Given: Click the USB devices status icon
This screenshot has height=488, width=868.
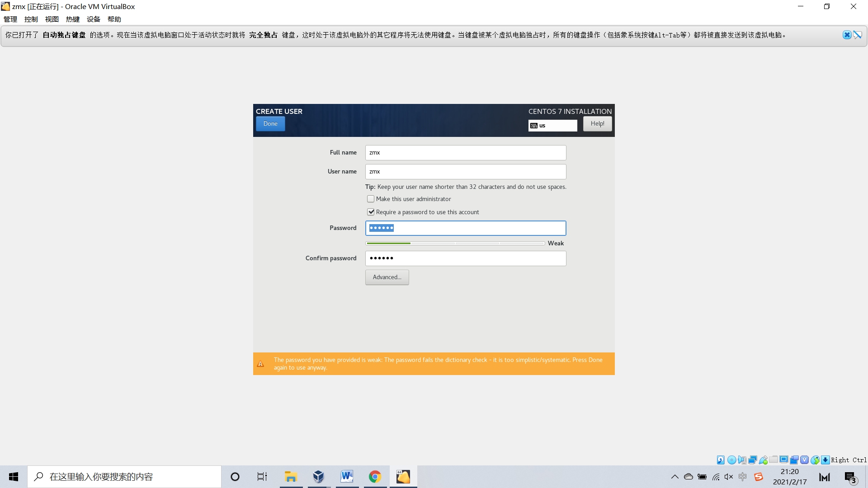Looking at the screenshot, I should coord(763,460).
